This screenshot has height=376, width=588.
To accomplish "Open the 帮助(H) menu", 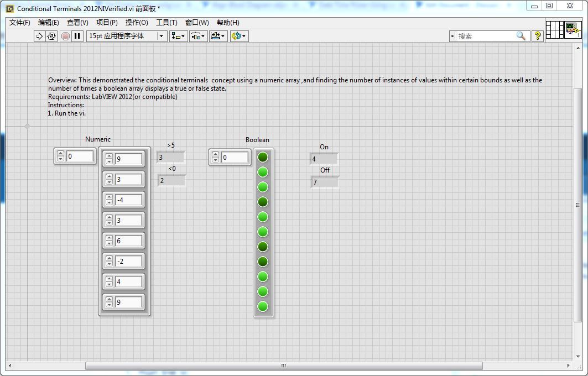I will (x=228, y=23).
